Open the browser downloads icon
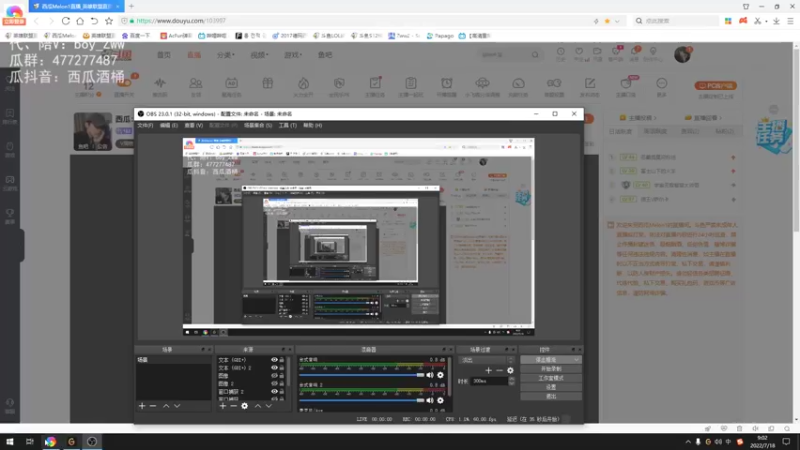 (x=776, y=21)
